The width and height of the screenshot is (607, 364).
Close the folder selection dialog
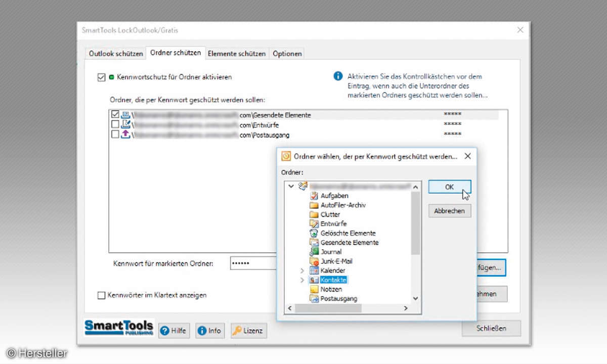point(467,156)
